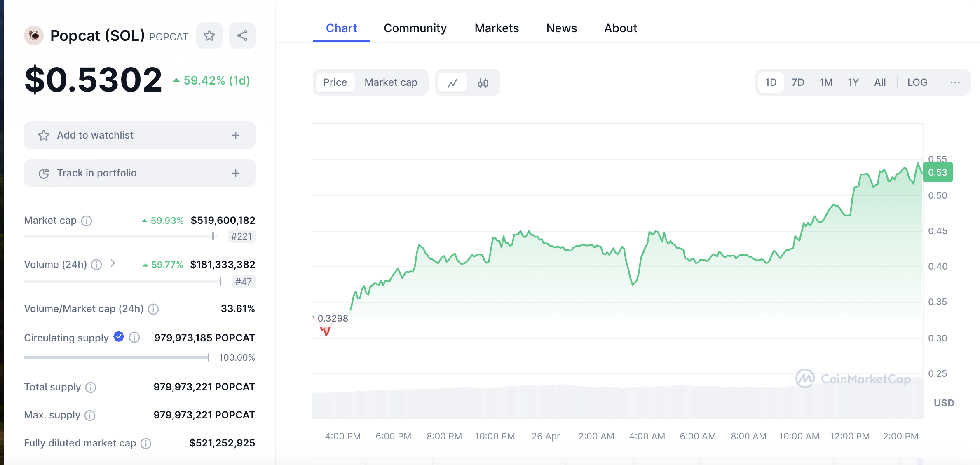Expand Track in portfolio plus

pyautogui.click(x=236, y=173)
